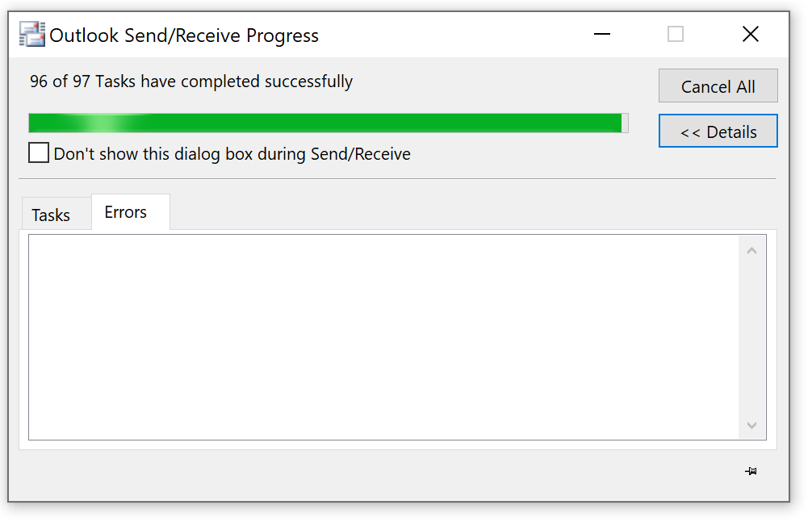Click inside the empty Errors list box
This screenshot has width=812, height=526.
click(383, 337)
